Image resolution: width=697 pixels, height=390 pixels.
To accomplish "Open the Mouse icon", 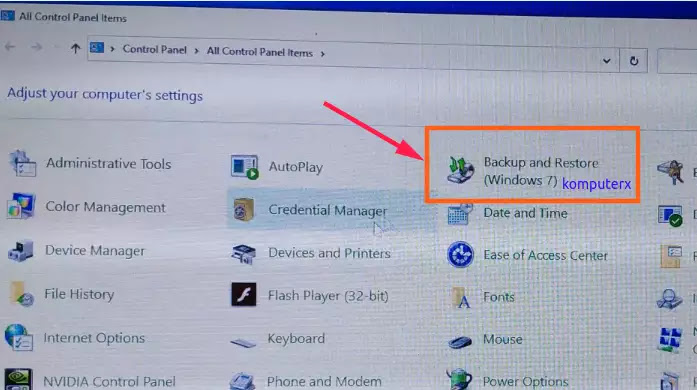I will (x=460, y=342).
